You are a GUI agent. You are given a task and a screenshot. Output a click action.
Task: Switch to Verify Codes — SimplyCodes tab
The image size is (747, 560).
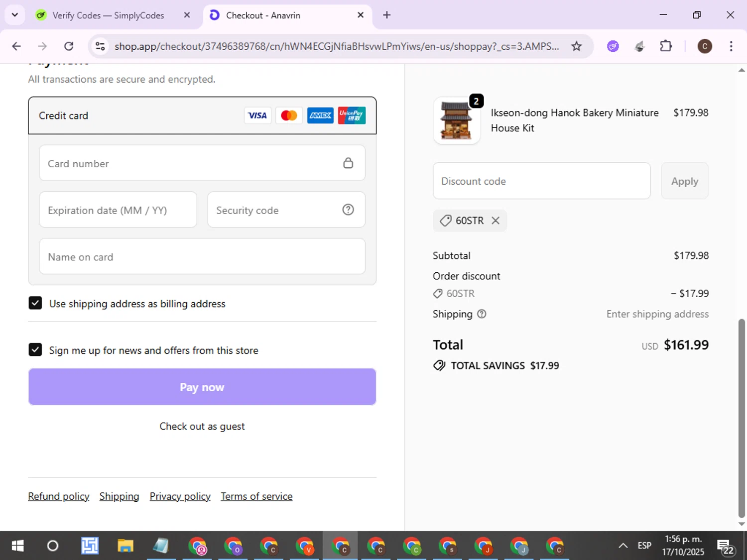(108, 15)
